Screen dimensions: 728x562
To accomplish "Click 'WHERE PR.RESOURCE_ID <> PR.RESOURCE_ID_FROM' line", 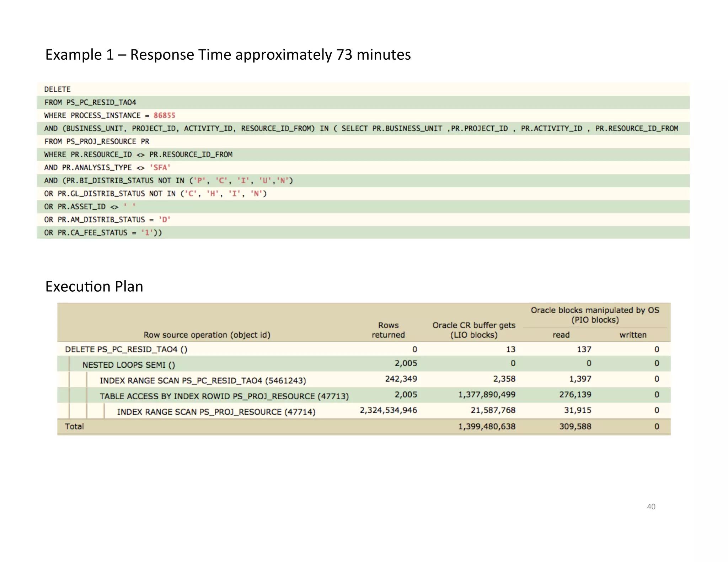I will [363, 155].
